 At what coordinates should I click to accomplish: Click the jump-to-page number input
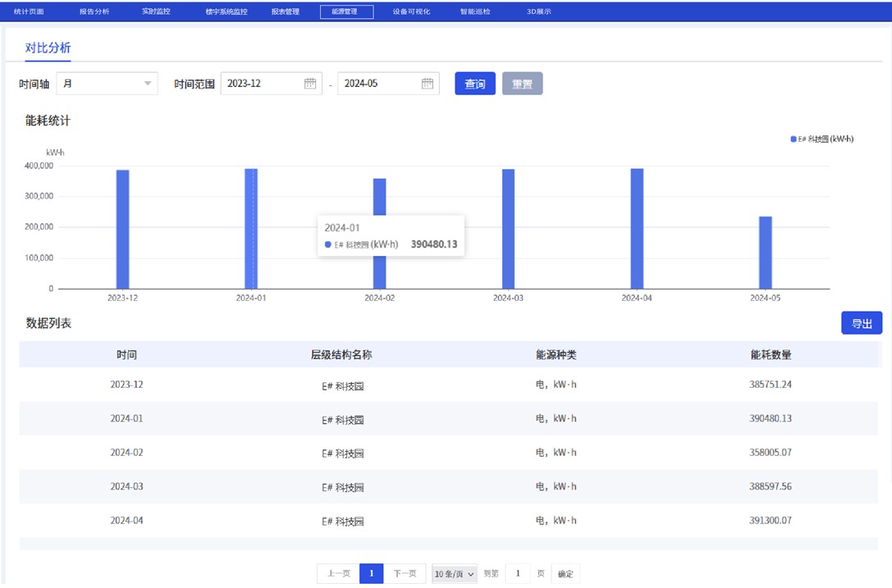click(x=517, y=574)
